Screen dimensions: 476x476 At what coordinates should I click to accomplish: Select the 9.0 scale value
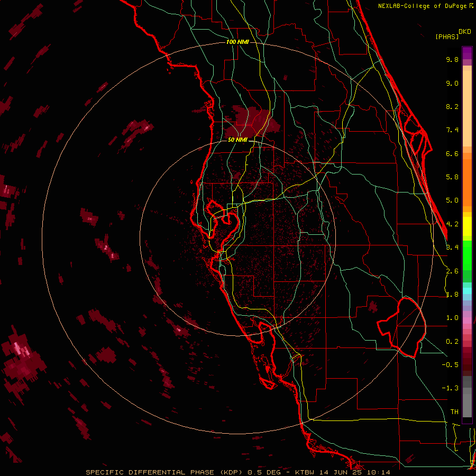tap(452, 83)
